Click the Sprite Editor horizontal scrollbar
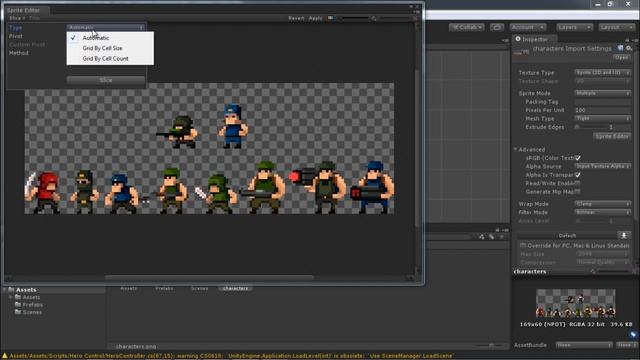640x360 pixels. pos(209,278)
